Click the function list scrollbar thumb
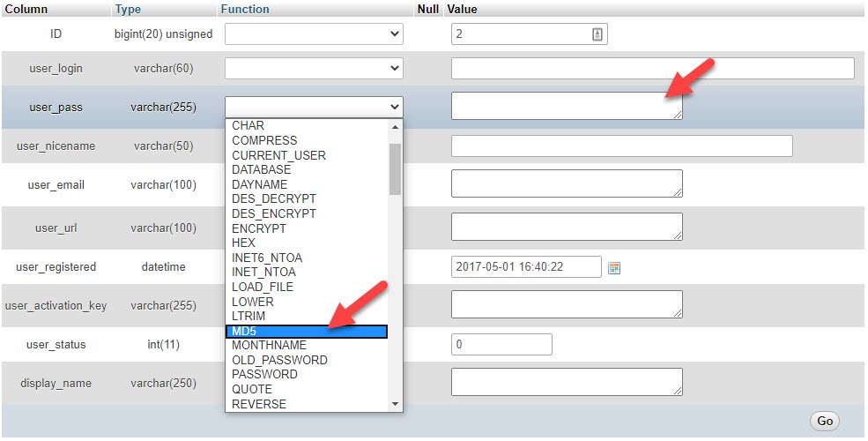Screen dimensions: 868x441 click(x=396, y=169)
